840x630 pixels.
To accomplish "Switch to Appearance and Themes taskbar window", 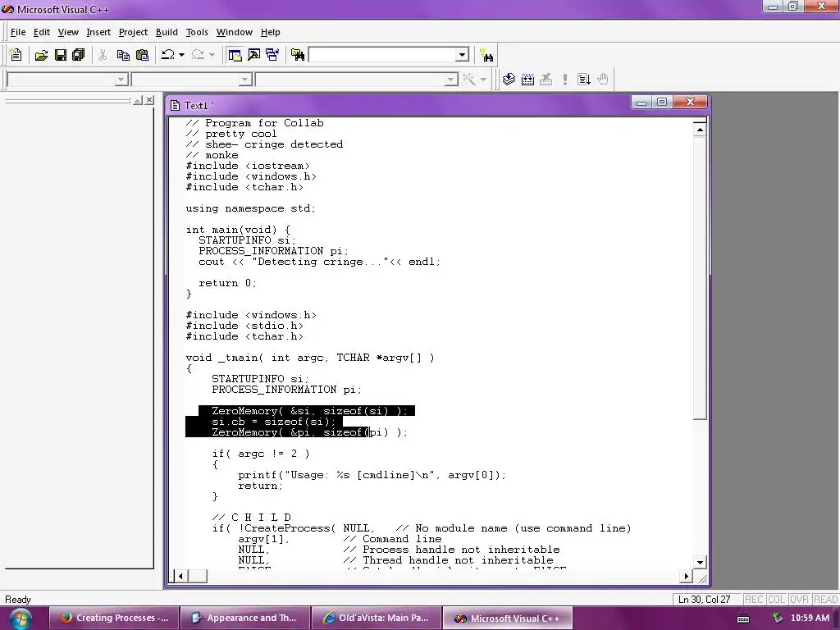I will 244,619.
